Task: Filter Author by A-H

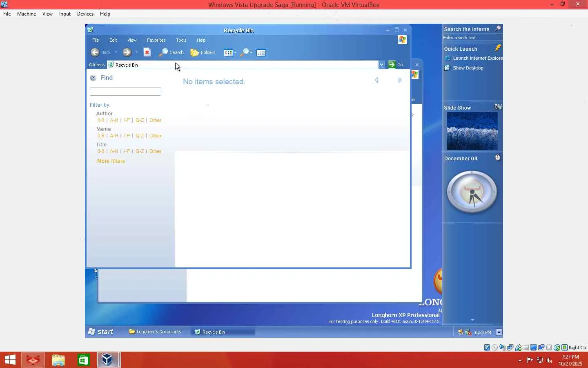Action: (x=114, y=120)
